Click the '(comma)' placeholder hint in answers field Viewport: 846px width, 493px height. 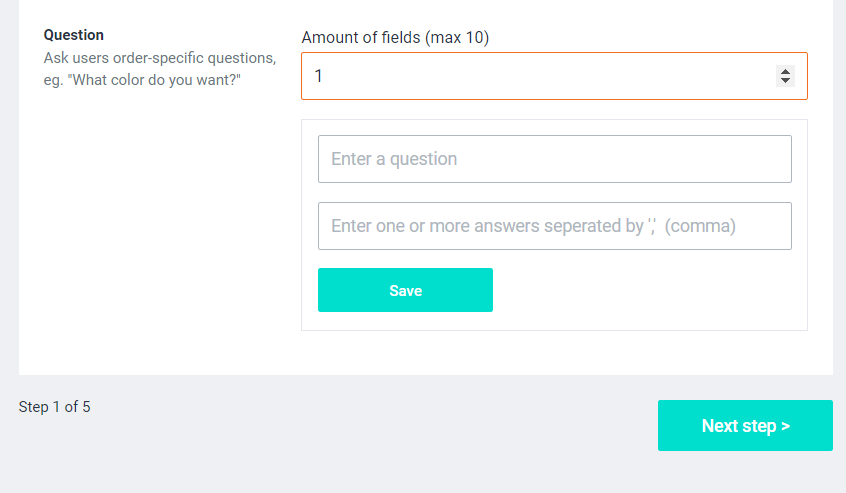click(x=700, y=226)
